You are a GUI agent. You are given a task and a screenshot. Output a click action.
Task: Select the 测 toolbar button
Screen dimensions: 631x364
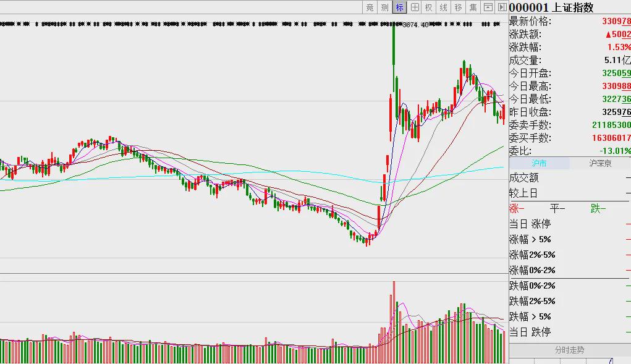[384, 7]
